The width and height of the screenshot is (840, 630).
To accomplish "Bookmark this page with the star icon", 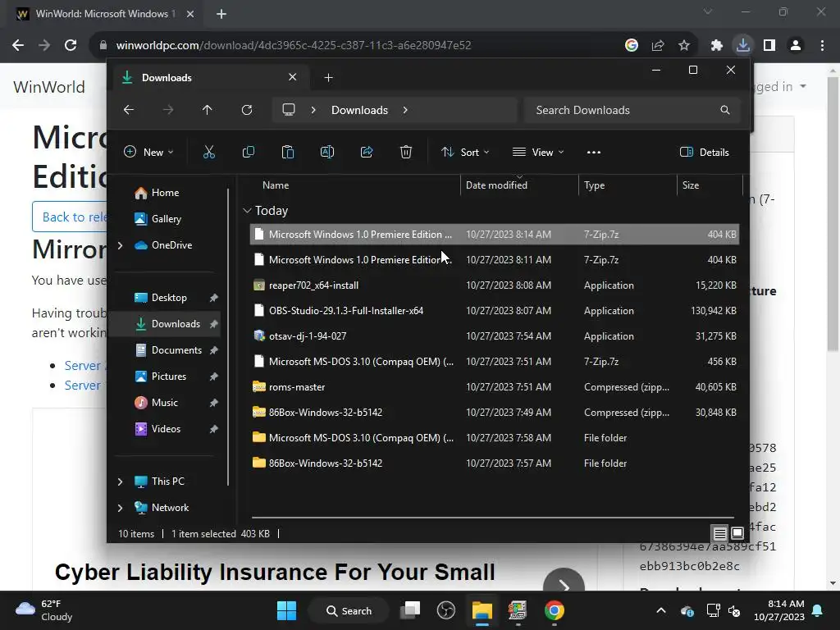I will point(684,45).
